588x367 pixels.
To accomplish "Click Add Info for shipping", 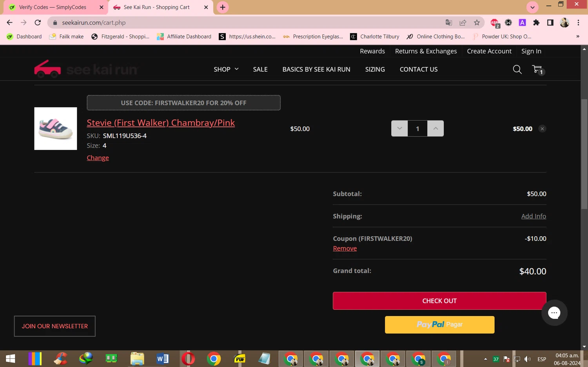I will pyautogui.click(x=534, y=216).
